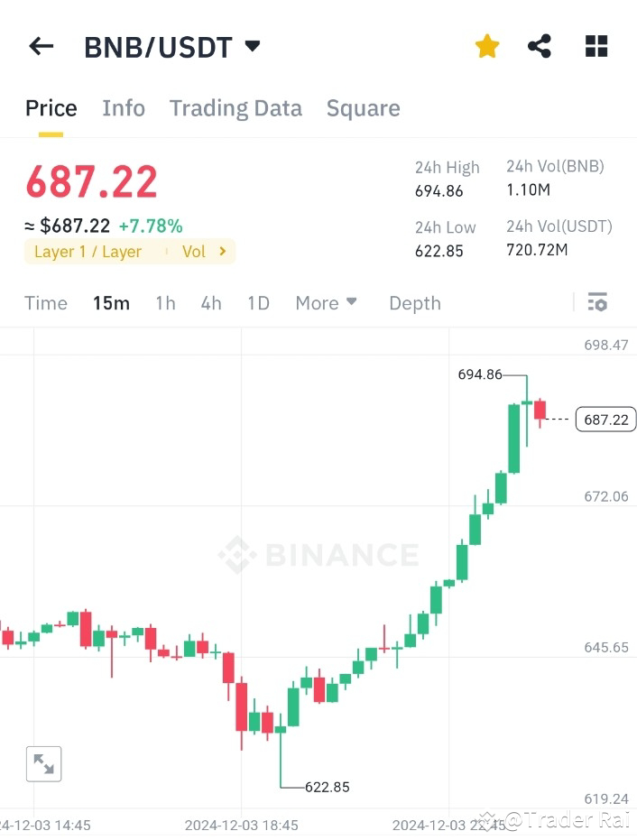This screenshot has width=637, height=840.
Task: Expand the More intervals dropdown
Action: click(x=326, y=303)
